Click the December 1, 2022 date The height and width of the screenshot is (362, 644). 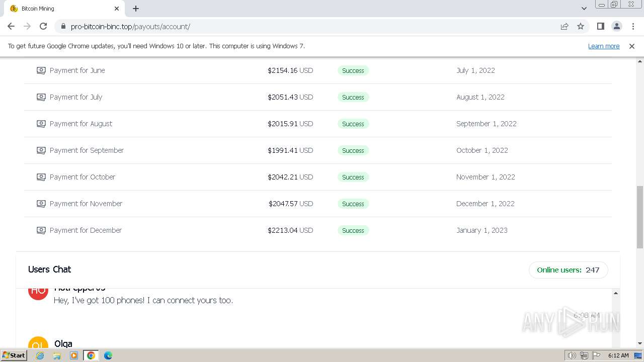(x=486, y=204)
